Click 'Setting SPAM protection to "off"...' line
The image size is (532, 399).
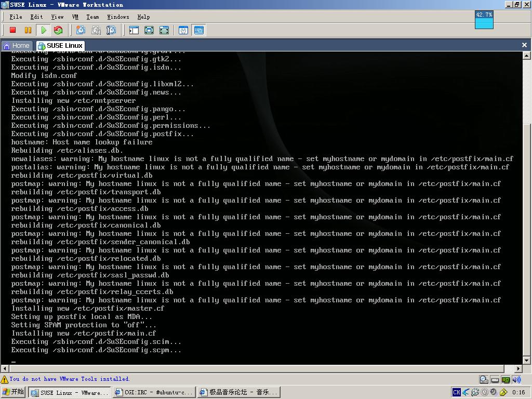(84, 325)
